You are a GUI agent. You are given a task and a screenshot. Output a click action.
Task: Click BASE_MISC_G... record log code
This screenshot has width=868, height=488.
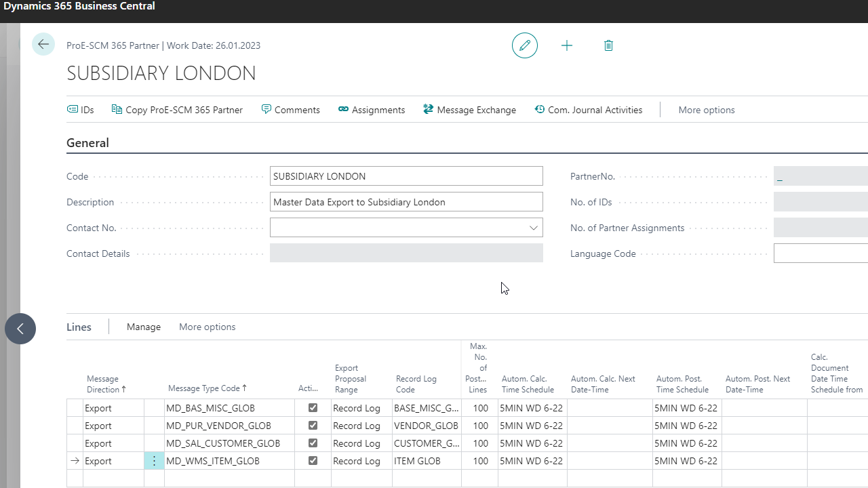click(x=427, y=408)
